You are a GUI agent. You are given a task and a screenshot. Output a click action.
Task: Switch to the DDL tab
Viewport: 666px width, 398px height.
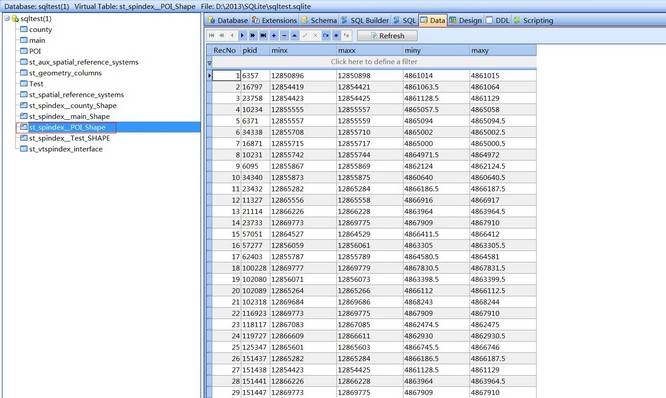(498, 20)
